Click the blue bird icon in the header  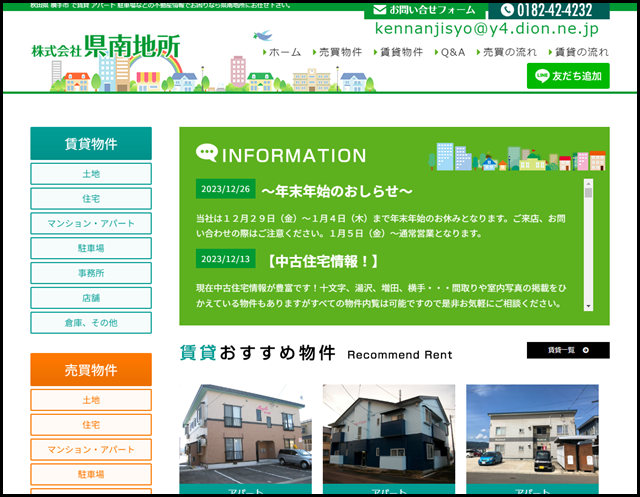coord(263,35)
